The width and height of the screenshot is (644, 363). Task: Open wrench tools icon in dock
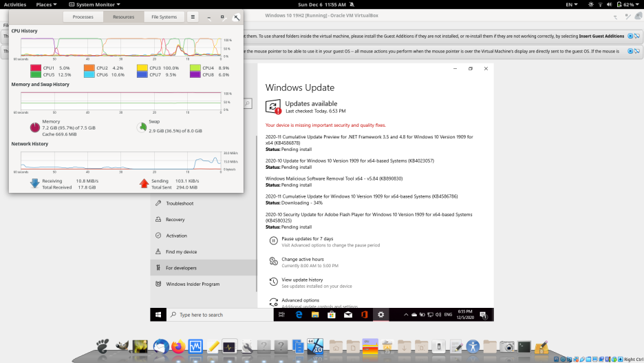point(247,346)
